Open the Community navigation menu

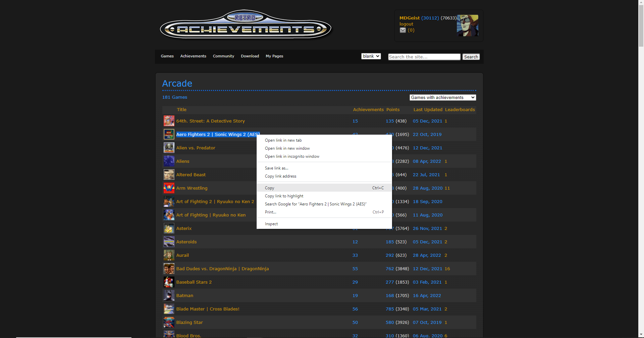point(223,56)
